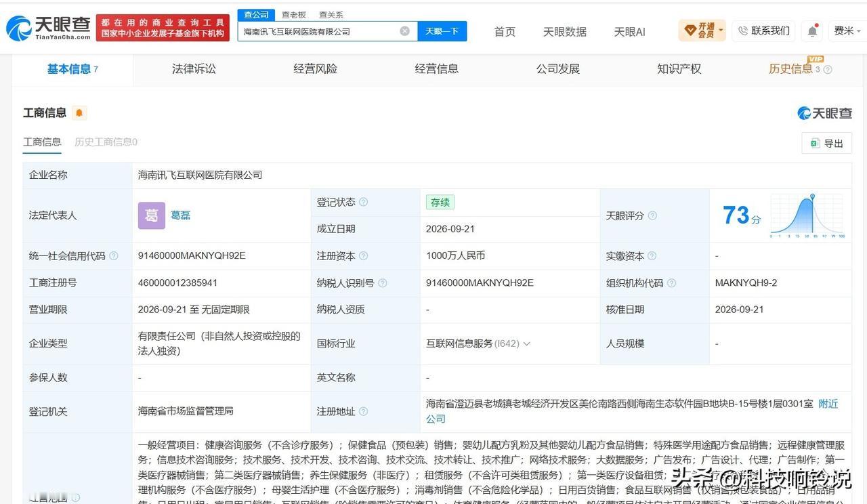The width and height of the screenshot is (867, 504).
Task: Switch to 查老板 search tab
Action: coord(294,15)
